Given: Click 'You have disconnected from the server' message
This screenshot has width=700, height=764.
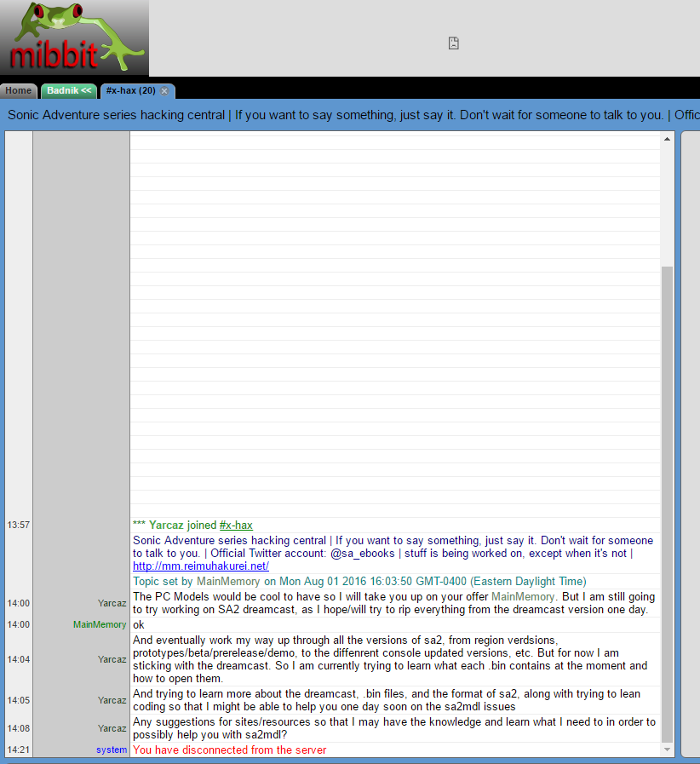Looking at the screenshot, I should point(229,750).
